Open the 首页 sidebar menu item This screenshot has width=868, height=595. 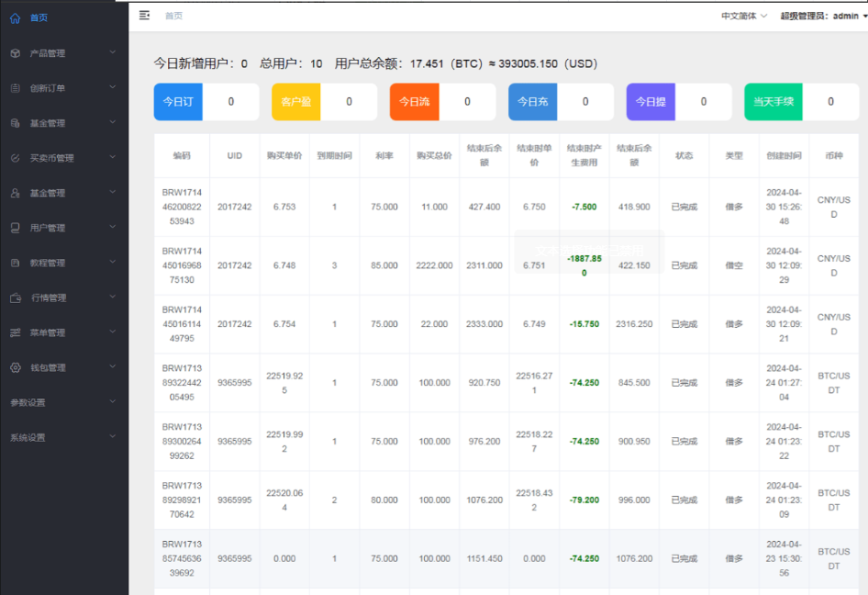coord(64,17)
